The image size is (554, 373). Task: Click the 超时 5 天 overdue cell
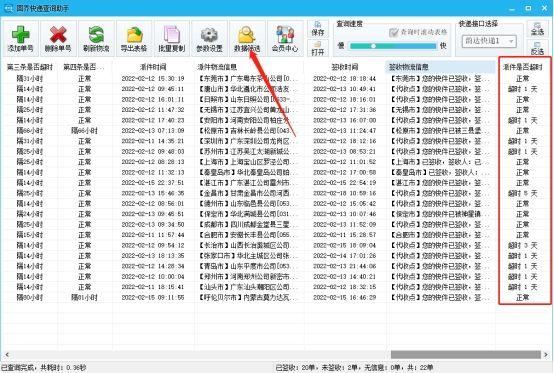(523, 193)
